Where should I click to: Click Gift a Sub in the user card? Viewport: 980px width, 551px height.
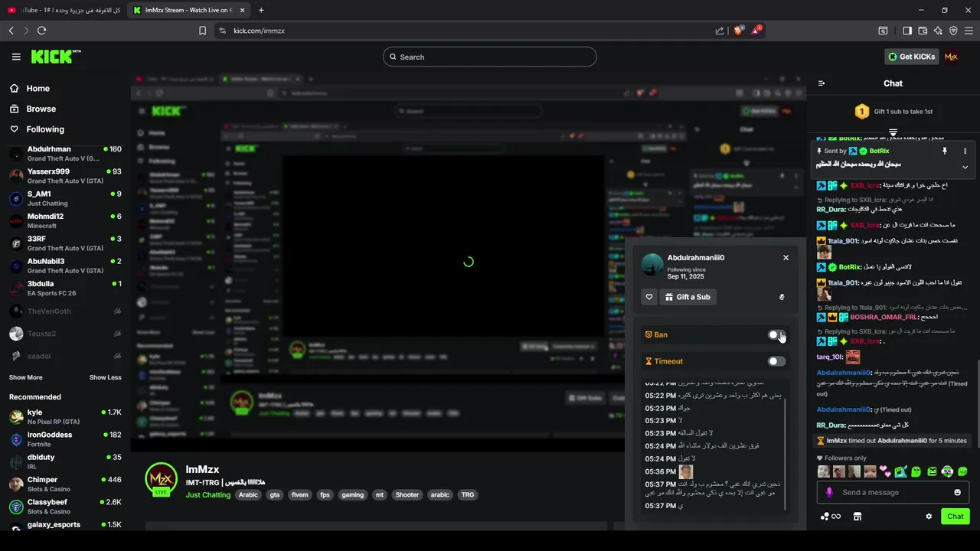tap(688, 297)
